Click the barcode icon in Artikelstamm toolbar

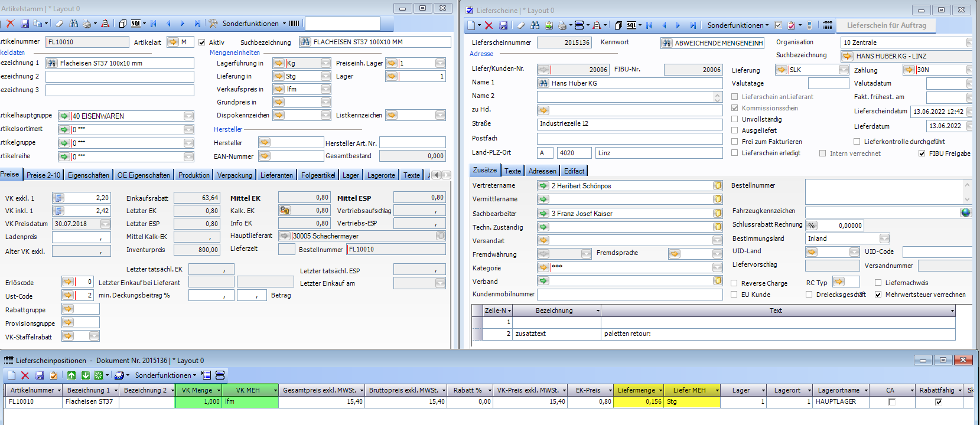(294, 24)
